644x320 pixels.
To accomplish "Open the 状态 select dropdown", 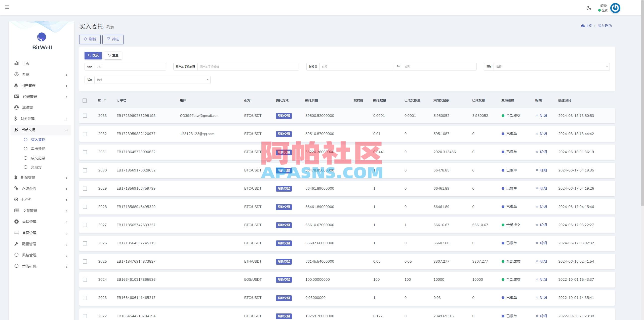I will click(x=152, y=80).
